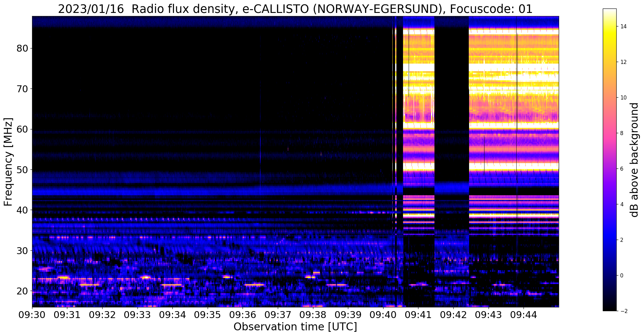Screen dimensions: 644x336
Task: Select the 09:42 time tick label
Action: coord(453,315)
